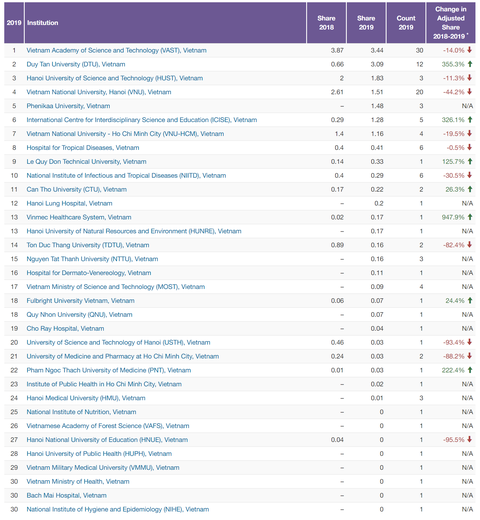Click green arrow next to 326.1%
The width and height of the screenshot is (480, 520).
coord(470,120)
